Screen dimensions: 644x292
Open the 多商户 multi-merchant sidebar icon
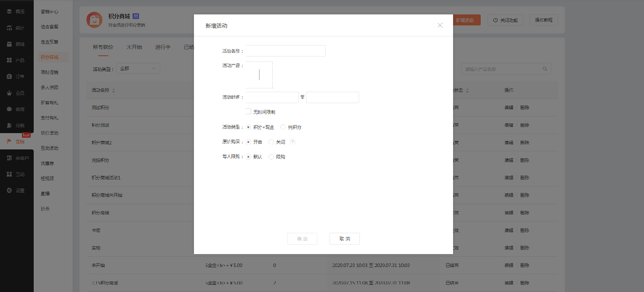tap(9, 158)
